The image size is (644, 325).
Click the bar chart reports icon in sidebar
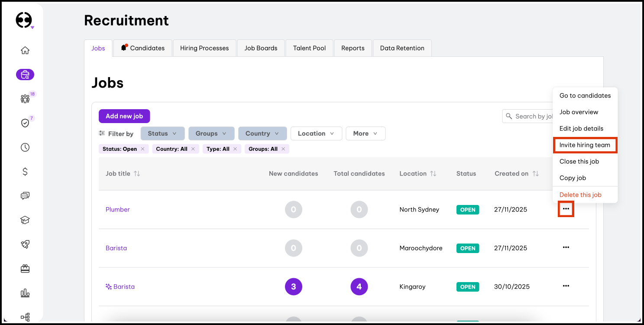point(25,293)
